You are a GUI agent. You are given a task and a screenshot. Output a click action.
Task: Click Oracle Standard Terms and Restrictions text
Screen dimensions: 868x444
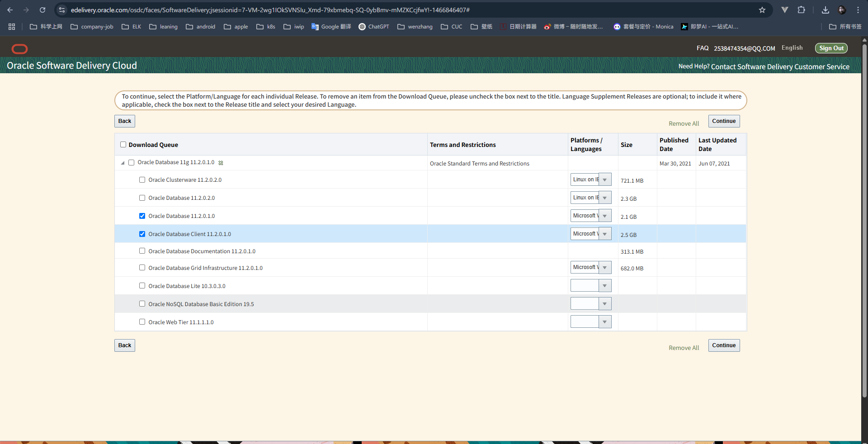(x=479, y=164)
